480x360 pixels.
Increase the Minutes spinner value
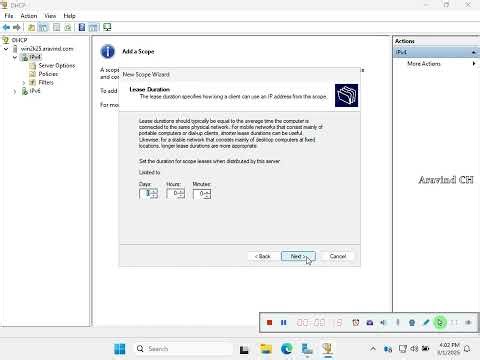coord(208,192)
